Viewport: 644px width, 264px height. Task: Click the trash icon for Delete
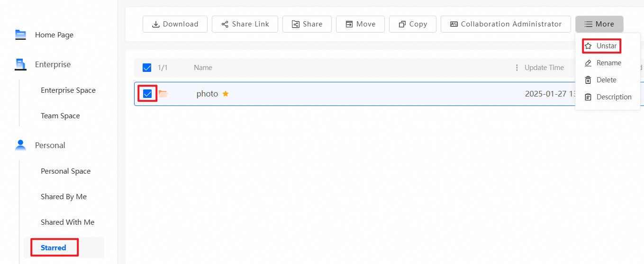(588, 80)
